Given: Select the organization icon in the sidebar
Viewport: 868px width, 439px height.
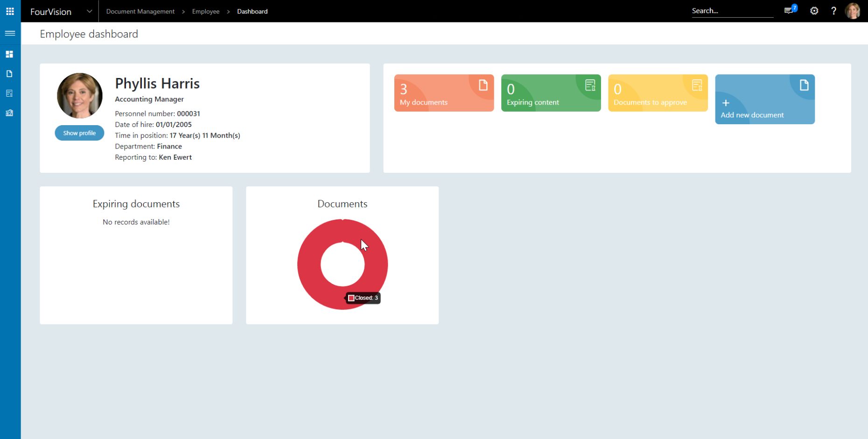Looking at the screenshot, I should pos(10,113).
